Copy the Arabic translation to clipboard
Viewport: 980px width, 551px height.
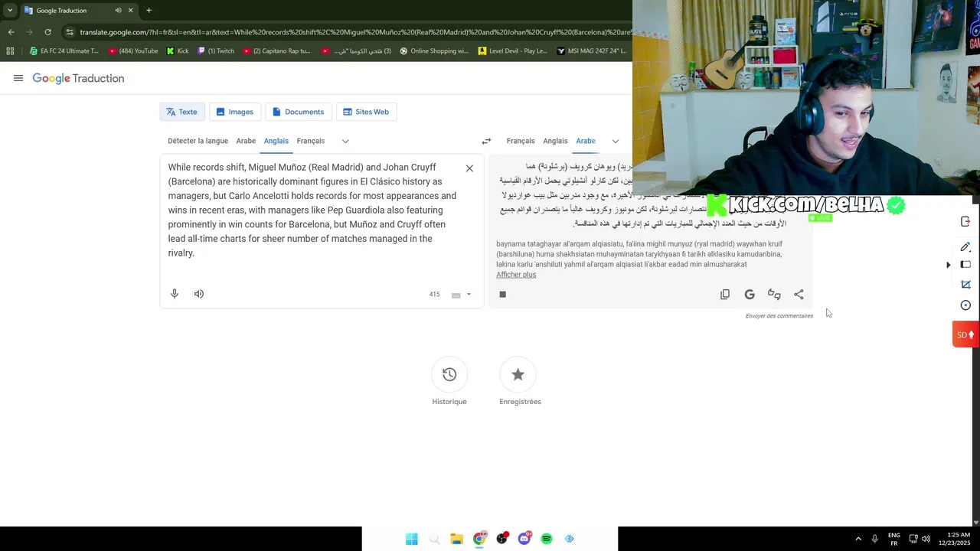point(725,294)
